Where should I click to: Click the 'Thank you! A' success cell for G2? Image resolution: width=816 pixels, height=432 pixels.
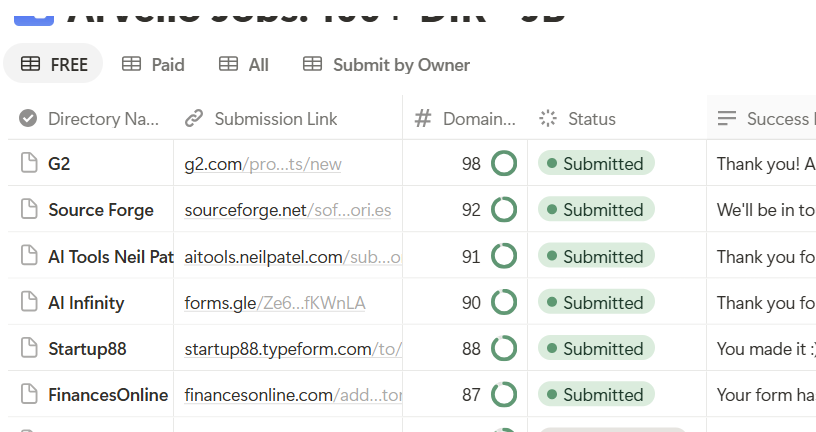(761, 163)
